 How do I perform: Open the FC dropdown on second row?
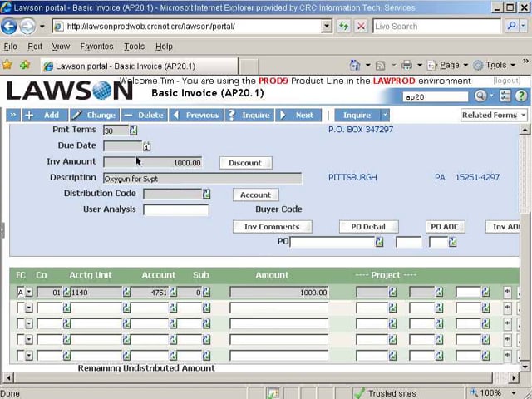click(29, 308)
